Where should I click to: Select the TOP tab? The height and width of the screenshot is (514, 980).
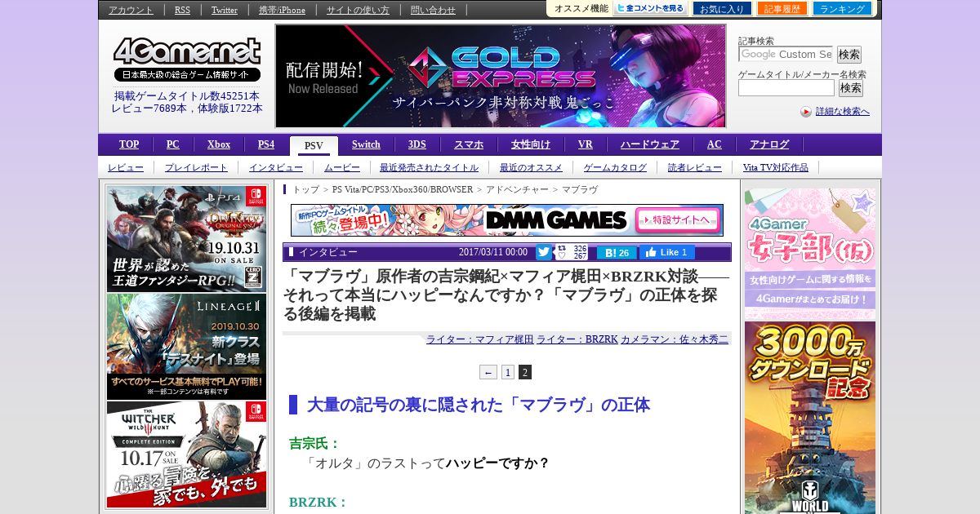coord(129,144)
